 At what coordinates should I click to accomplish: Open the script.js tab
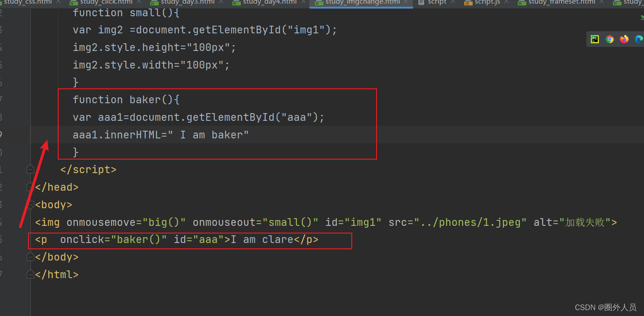488,2
